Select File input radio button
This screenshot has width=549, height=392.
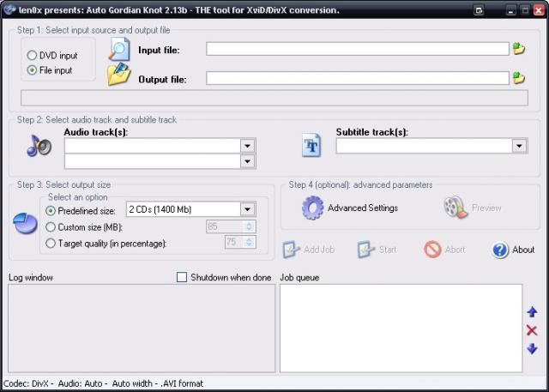pyautogui.click(x=32, y=70)
